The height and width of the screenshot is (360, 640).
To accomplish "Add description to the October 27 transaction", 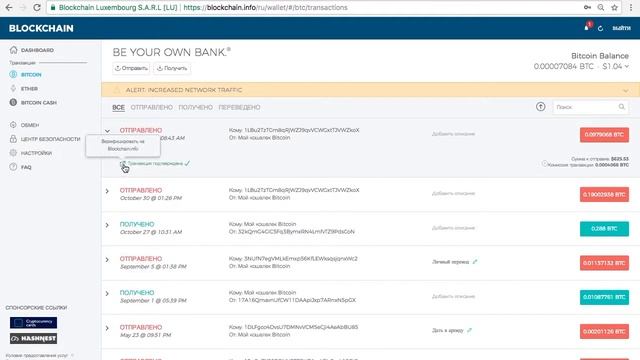I will coord(453,228).
